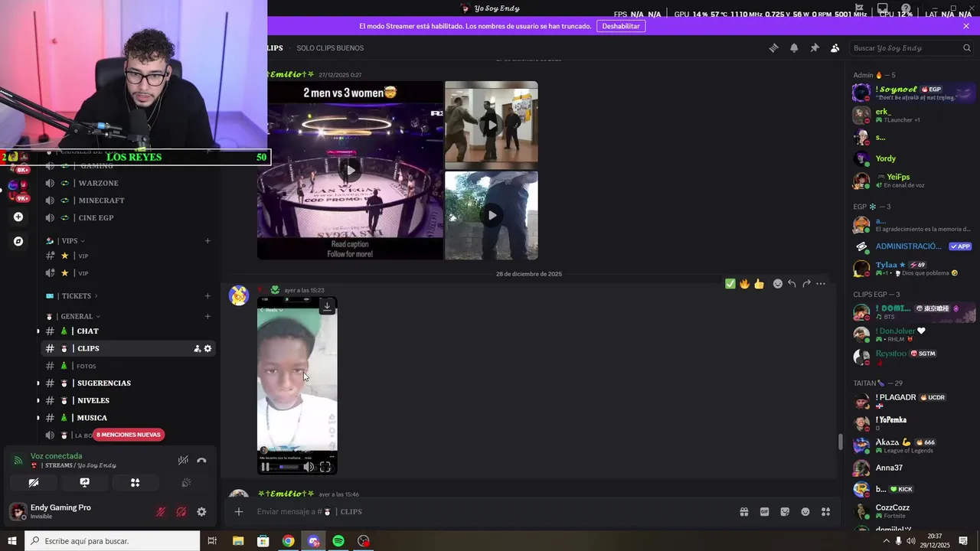Open user settings gear

201,512
